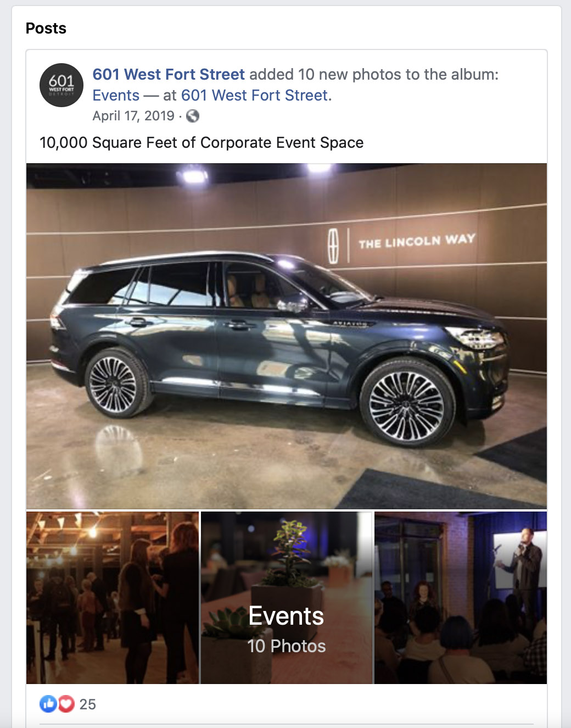Click the red Love heart reaction icon
The height and width of the screenshot is (728, 571).
click(x=66, y=704)
